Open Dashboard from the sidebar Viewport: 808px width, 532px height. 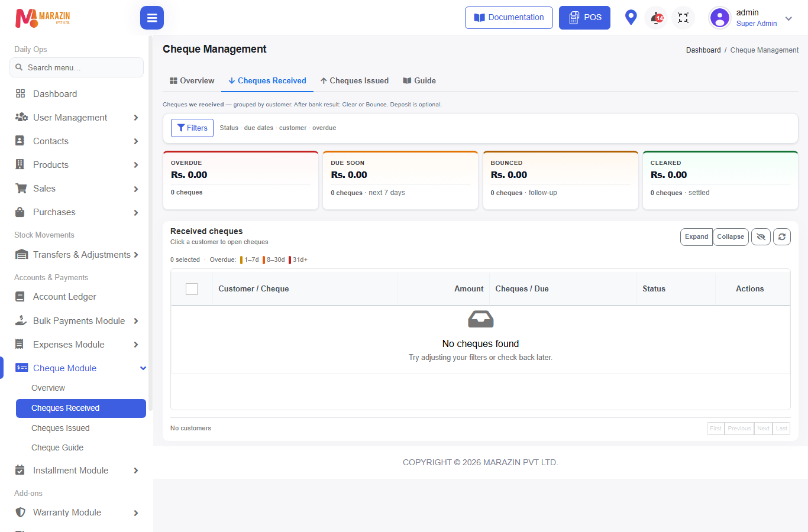click(x=55, y=94)
